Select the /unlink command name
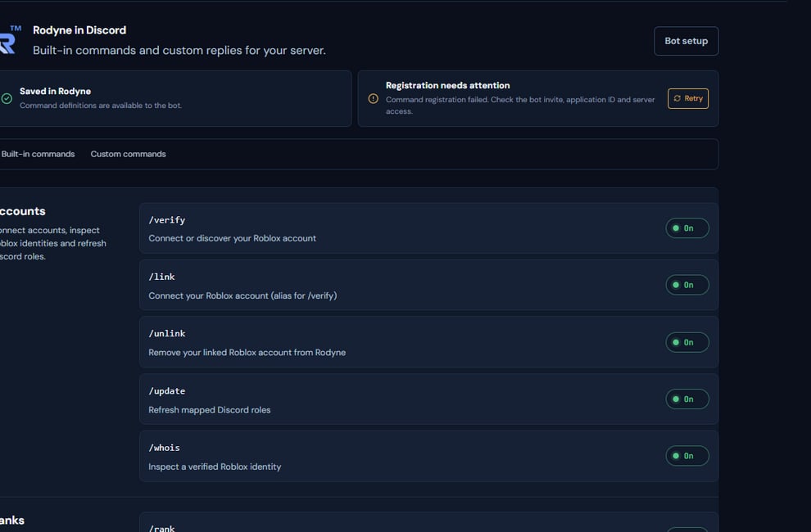Image resolution: width=811 pixels, height=532 pixels. click(x=166, y=333)
